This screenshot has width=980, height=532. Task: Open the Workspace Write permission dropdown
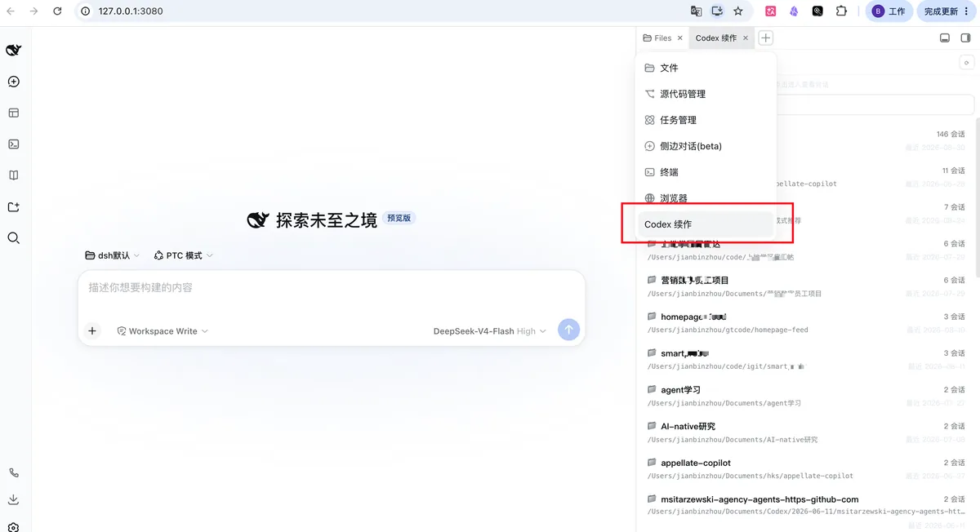tap(163, 331)
